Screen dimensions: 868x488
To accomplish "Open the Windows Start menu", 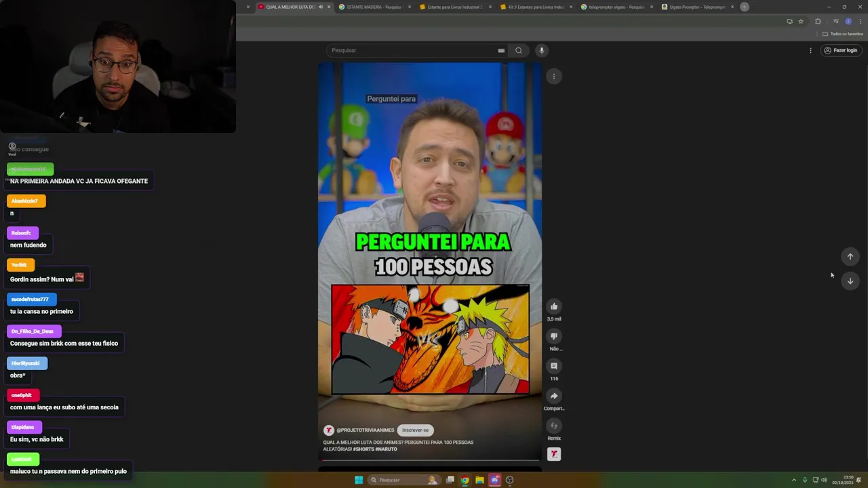I will 359,480.
